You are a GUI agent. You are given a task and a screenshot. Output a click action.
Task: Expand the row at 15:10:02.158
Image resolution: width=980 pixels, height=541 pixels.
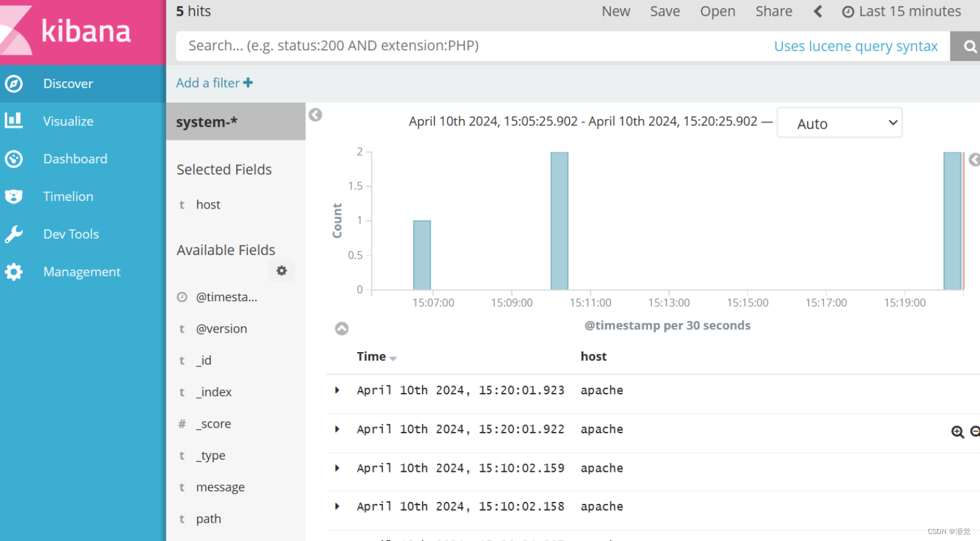[x=338, y=506]
